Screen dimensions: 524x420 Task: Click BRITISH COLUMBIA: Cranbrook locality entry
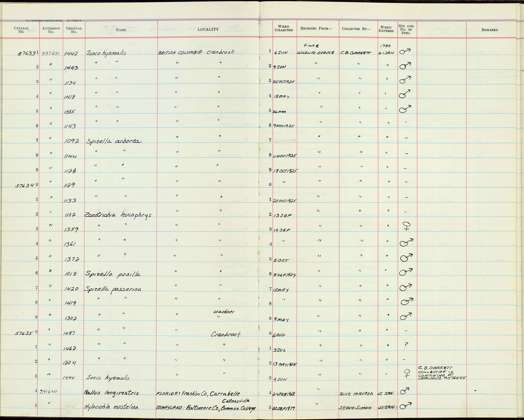(196, 52)
